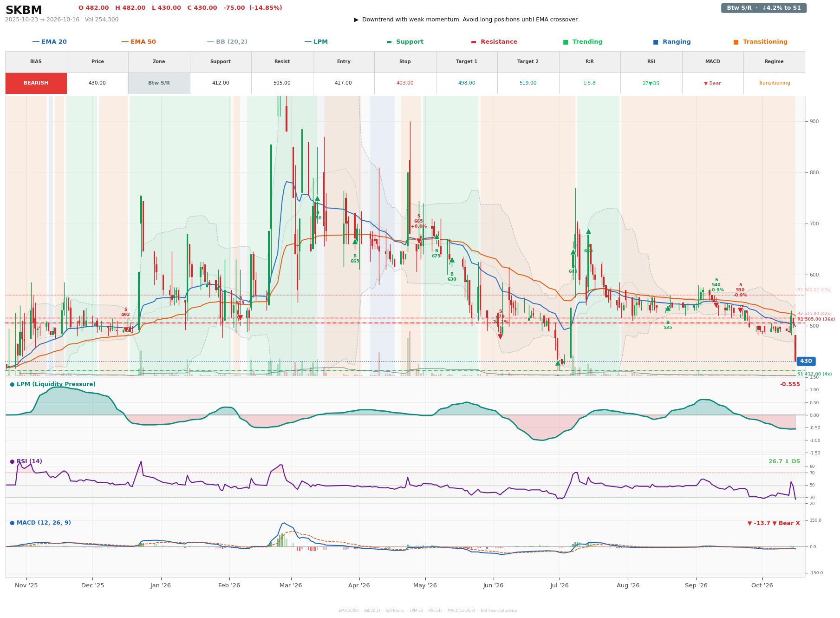Click the LPM reading -0.555
This screenshot has height=618, width=840.
790,384
